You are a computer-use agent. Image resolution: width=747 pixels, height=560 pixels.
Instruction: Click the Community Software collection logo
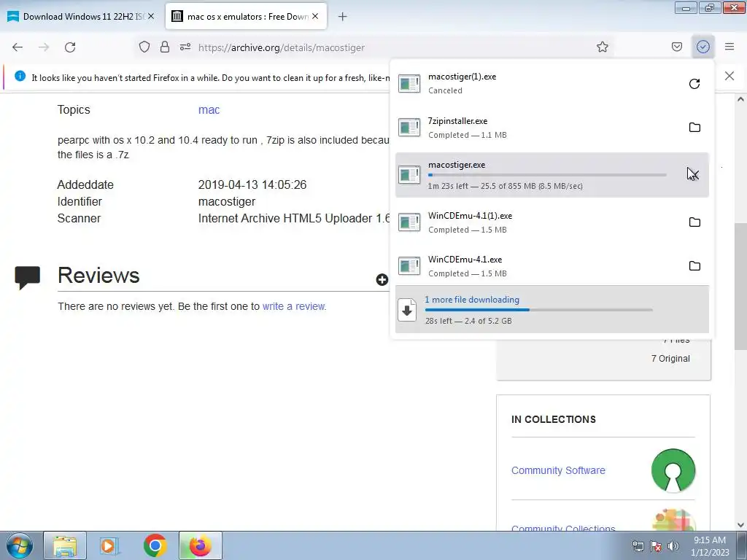(x=673, y=470)
